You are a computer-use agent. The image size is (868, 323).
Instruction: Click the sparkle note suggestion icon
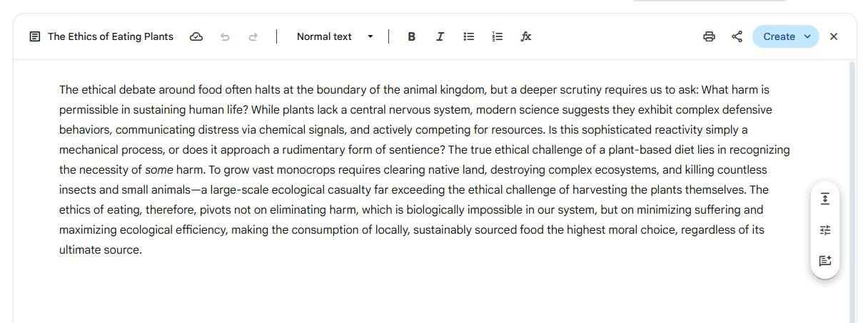coord(825,261)
